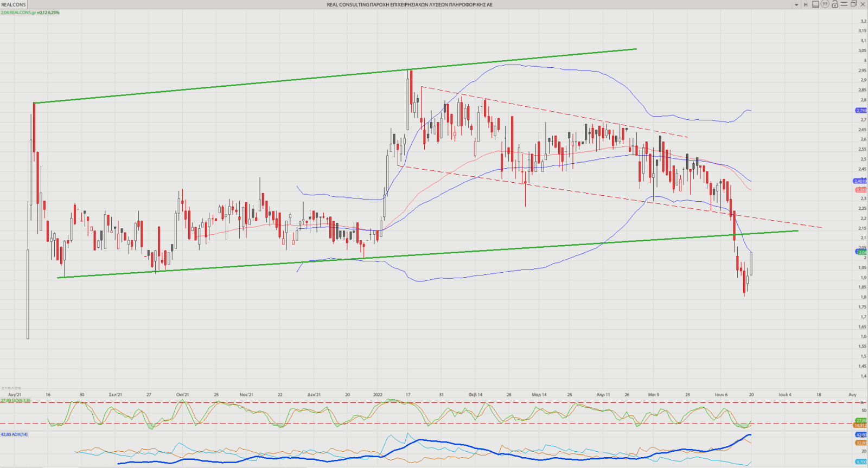868x468 pixels.
Task: Click the REAL CONSULTING window title text
Action: 410,4
